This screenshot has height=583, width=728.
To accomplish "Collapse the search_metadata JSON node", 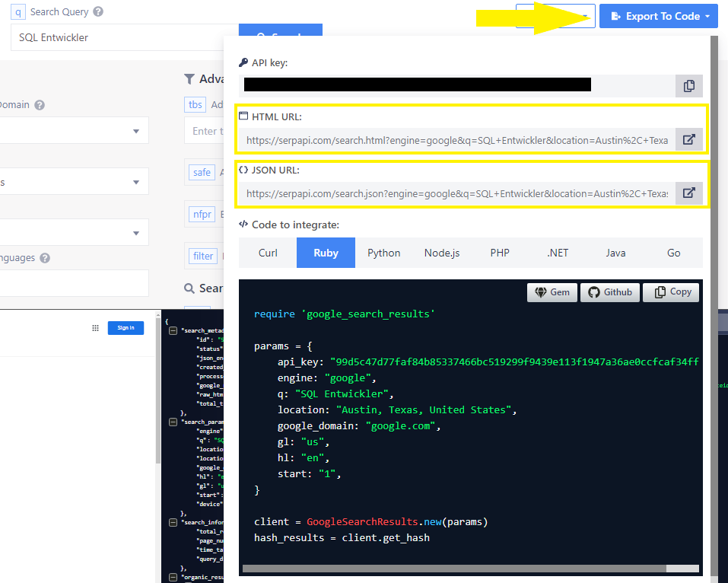I will click(173, 331).
